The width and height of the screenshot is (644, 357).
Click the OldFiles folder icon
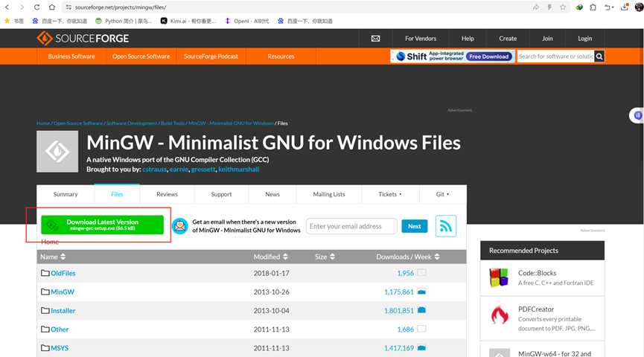click(45, 273)
